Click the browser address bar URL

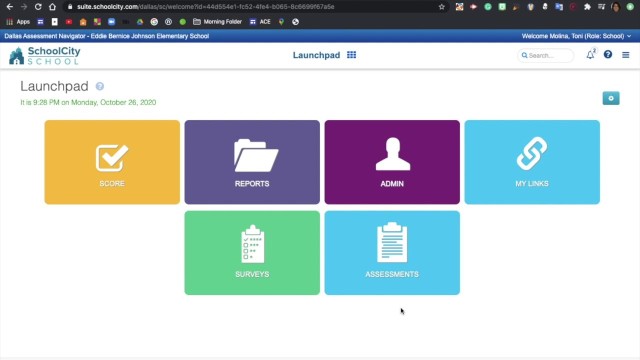click(x=205, y=7)
